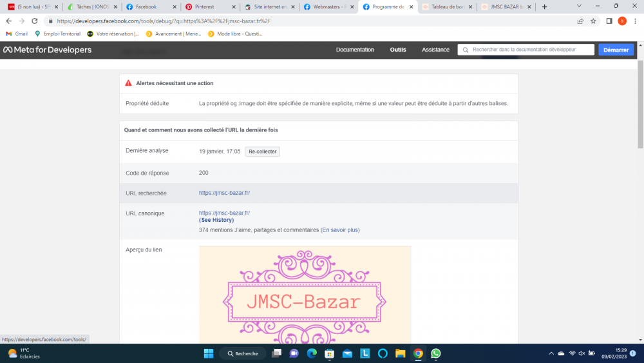Click the En savoir plus link
This screenshot has width=644, height=363.
click(x=340, y=230)
